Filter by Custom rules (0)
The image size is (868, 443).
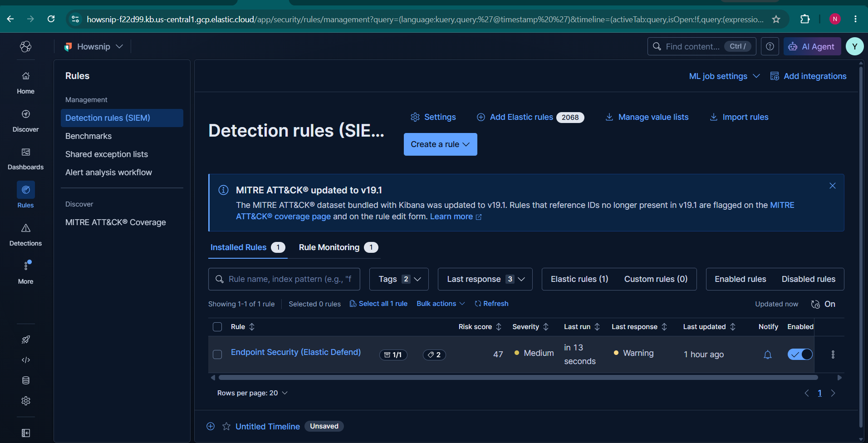point(656,279)
